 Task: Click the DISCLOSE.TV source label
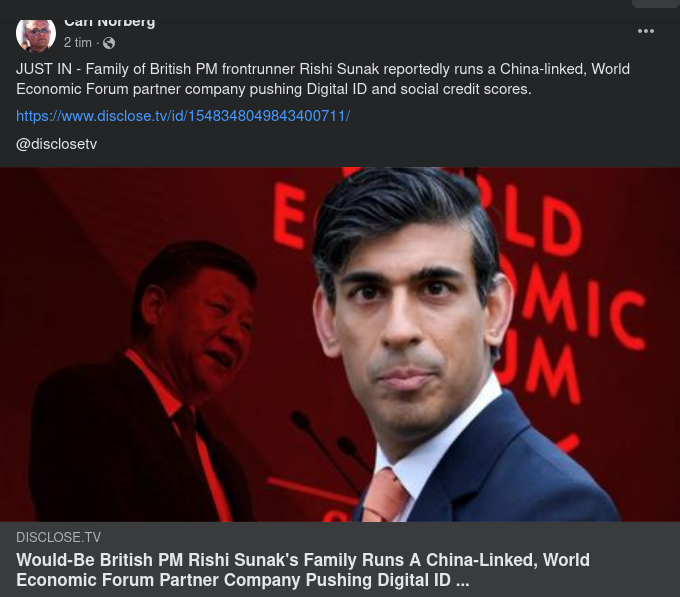[x=59, y=537]
